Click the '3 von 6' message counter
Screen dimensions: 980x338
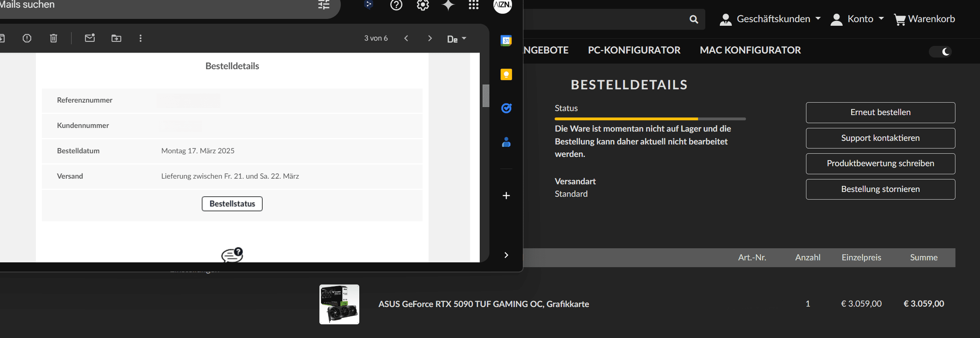tap(376, 38)
